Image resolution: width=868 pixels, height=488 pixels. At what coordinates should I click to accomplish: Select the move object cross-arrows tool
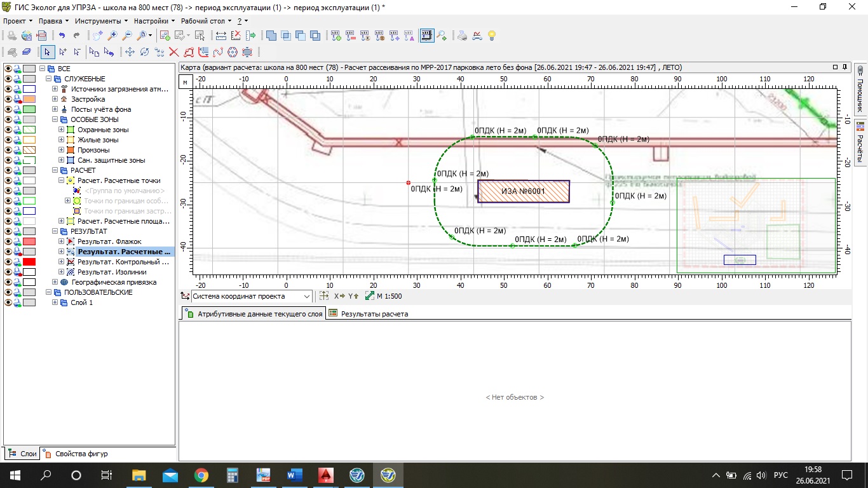click(x=130, y=52)
